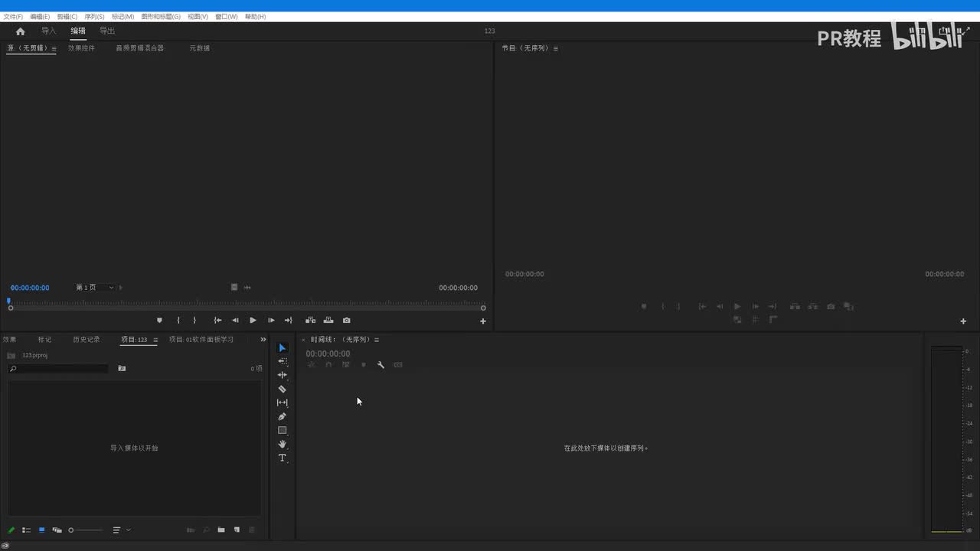The image size is (980, 551).
Task: Show hidden panel tabs via the double chevron
Action: [x=263, y=340]
